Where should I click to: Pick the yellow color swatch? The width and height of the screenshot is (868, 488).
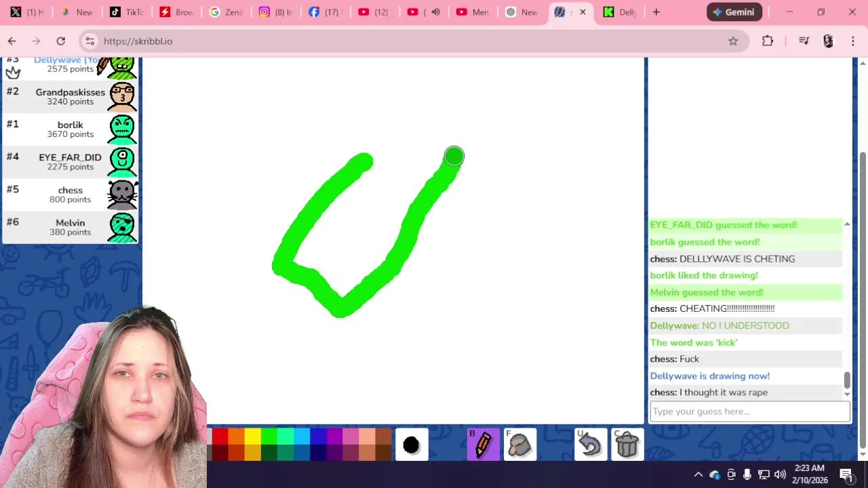252,436
